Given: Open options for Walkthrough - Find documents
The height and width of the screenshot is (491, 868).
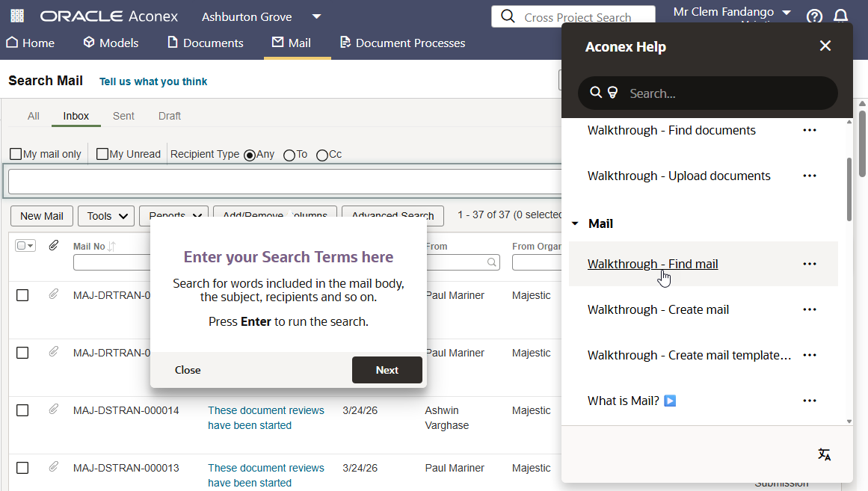Looking at the screenshot, I should [809, 130].
